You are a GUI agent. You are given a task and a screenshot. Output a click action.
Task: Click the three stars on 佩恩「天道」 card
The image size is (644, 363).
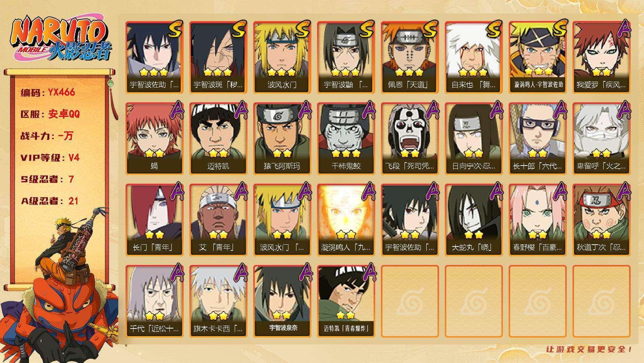tap(410, 72)
